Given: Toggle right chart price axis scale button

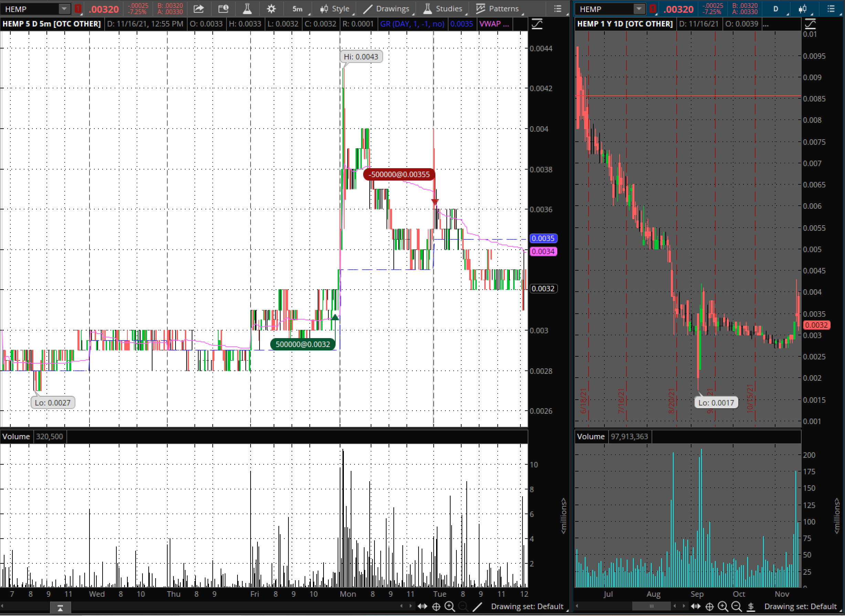Looking at the screenshot, I should pyautogui.click(x=810, y=24).
